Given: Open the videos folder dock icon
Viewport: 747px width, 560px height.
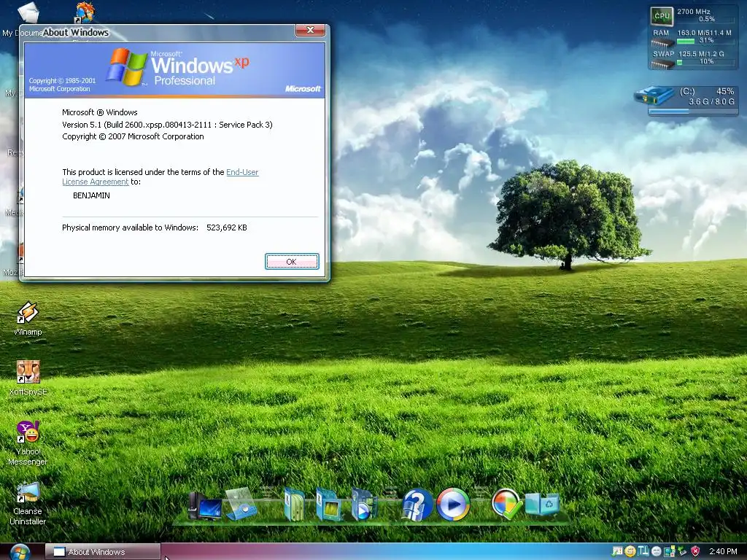Looking at the screenshot, I should tap(364, 505).
